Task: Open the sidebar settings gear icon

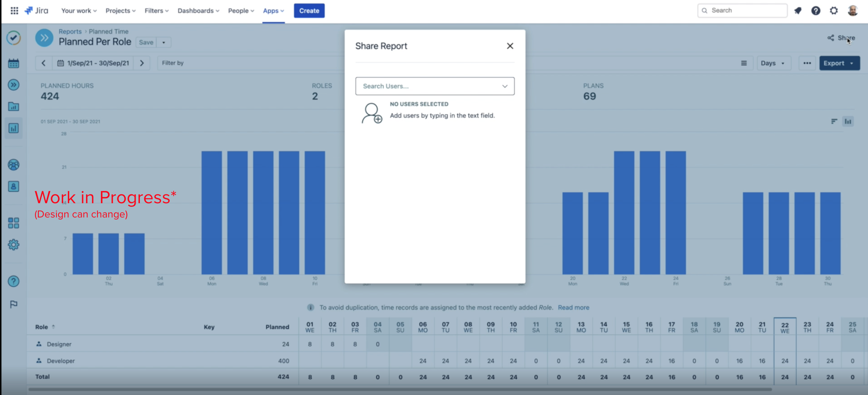Action: [14, 245]
